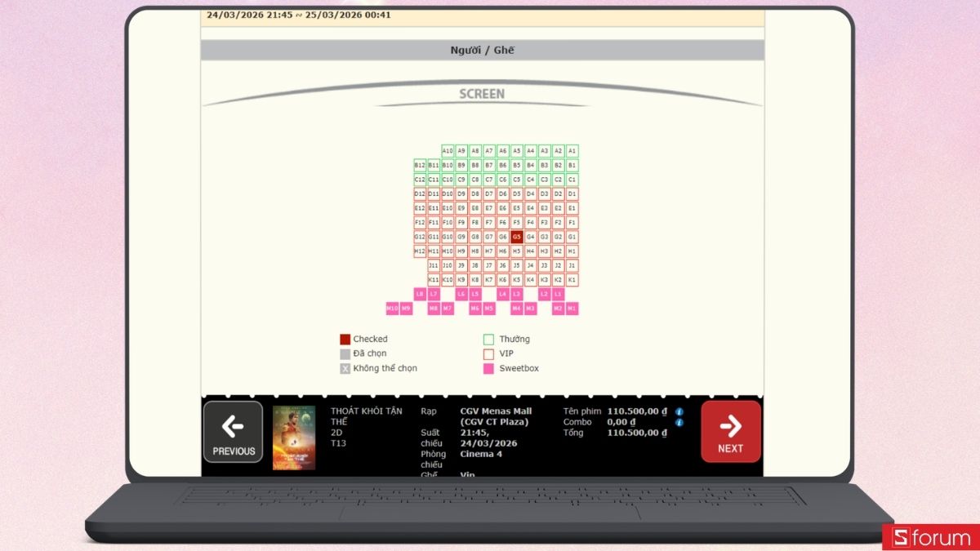Select VIP seat G1
This screenshot has width=980, height=551.
(x=572, y=237)
